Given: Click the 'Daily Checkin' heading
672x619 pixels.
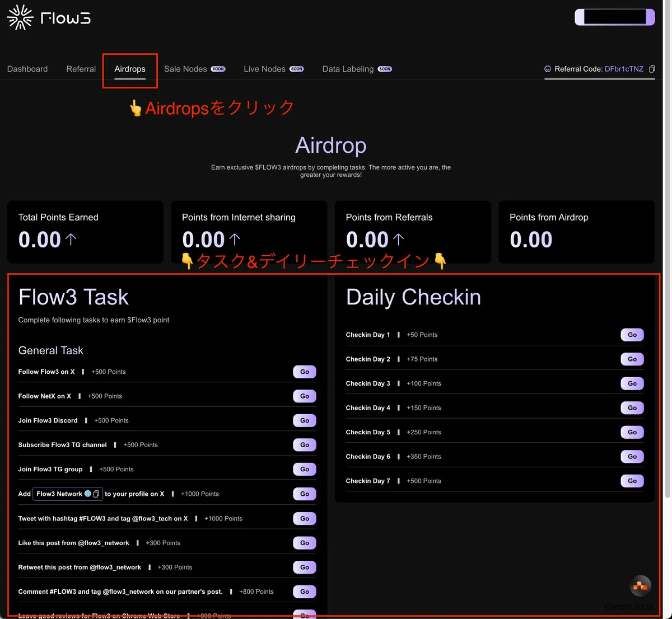Looking at the screenshot, I should pos(413,297).
